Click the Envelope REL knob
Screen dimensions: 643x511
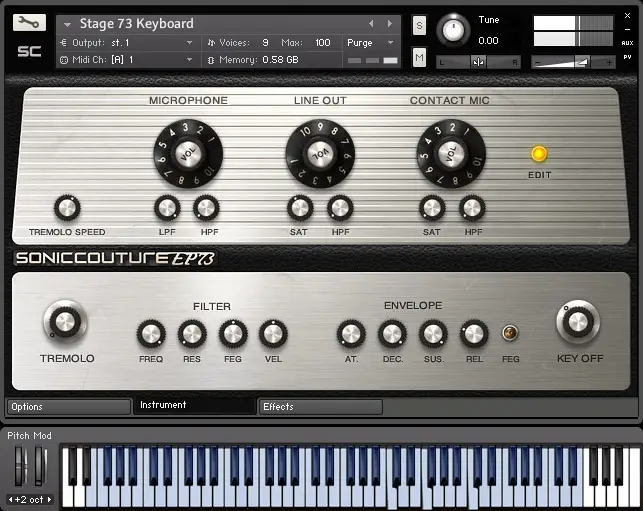[x=474, y=334]
